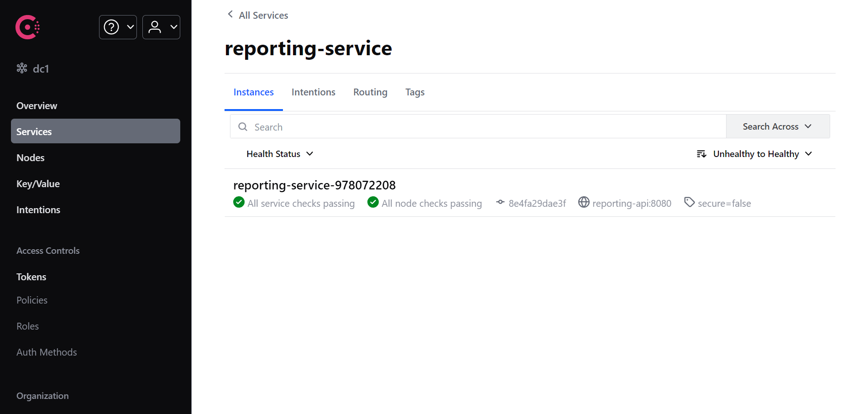The height and width of the screenshot is (414, 868).
Task: Click the node ID key icon beside 8e4fa29dae3f
Action: click(500, 202)
